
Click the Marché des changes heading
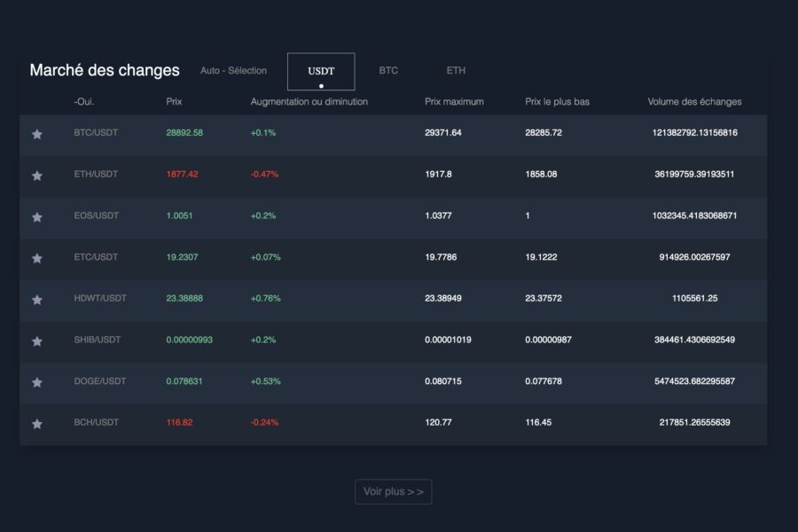[x=105, y=70]
